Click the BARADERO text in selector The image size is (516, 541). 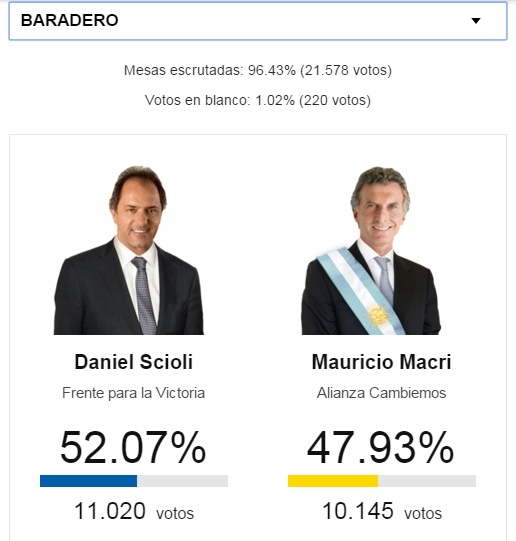pos(70,20)
